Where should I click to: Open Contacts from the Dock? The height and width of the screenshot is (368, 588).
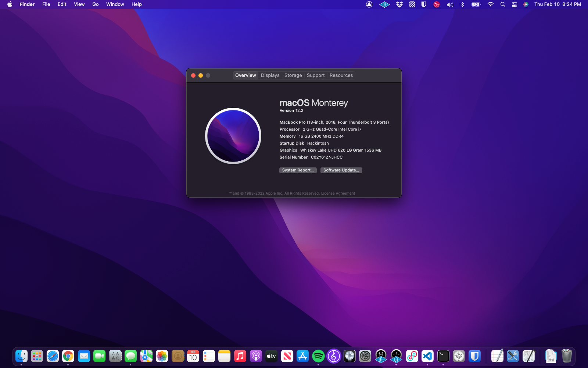(x=178, y=356)
